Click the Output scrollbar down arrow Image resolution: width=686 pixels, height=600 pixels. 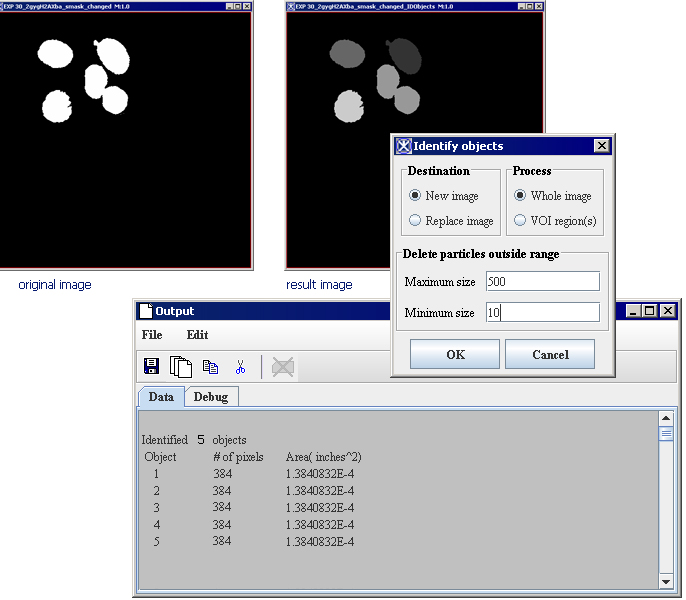665,581
